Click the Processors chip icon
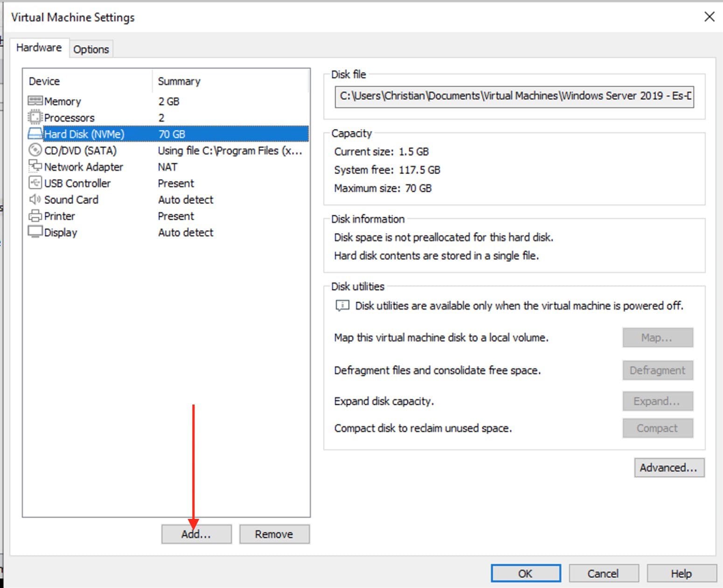This screenshot has height=588, width=723. click(x=35, y=117)
